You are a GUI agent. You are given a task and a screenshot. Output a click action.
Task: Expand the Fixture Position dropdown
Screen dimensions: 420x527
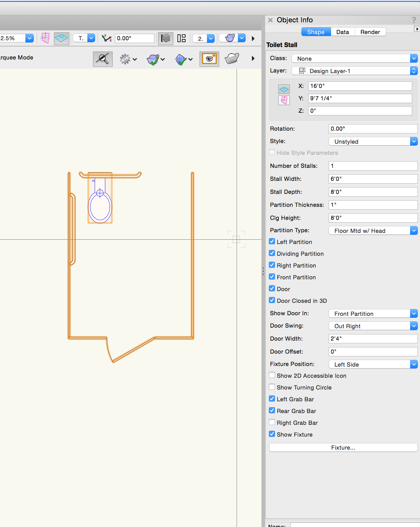(373, 364)
